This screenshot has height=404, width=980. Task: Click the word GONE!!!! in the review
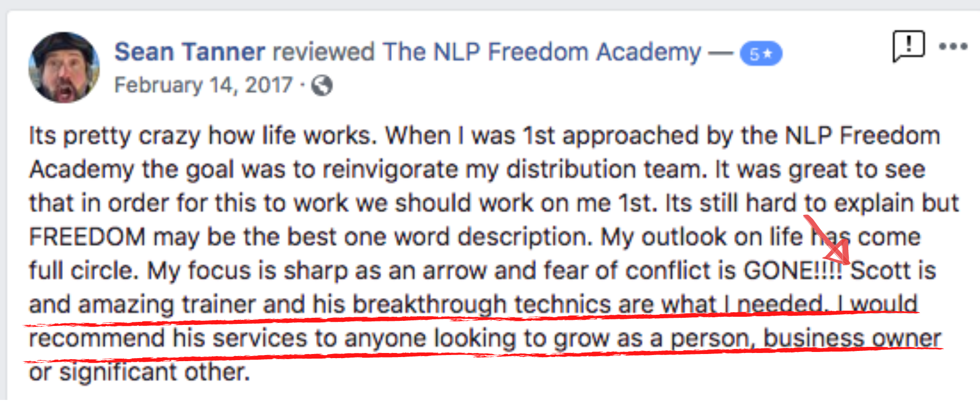(793, 270)
